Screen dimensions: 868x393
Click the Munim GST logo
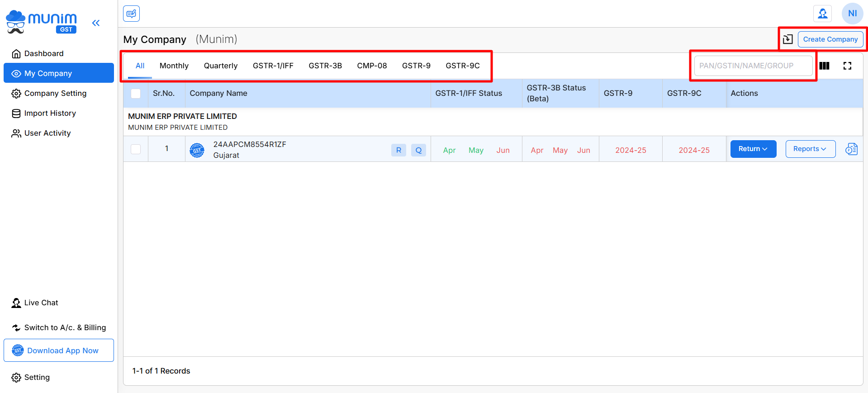click(x=41, y=22)
